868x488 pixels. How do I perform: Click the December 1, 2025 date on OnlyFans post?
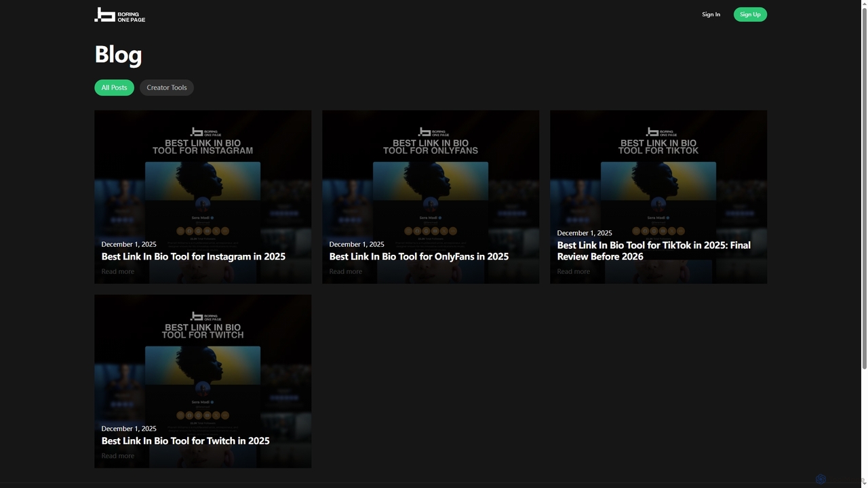357,244
